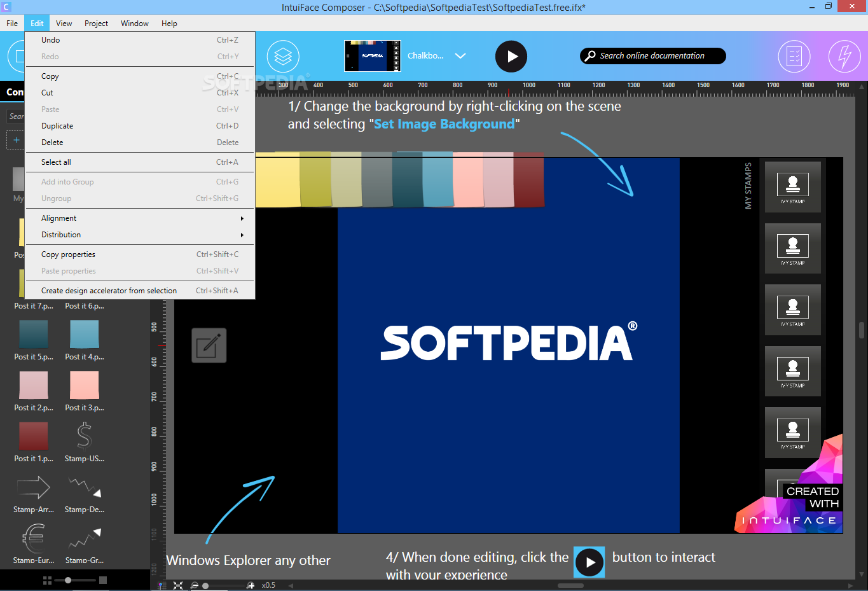Click the Created With IntuiFace badge
868x591 pixels.
click(789, 484)
